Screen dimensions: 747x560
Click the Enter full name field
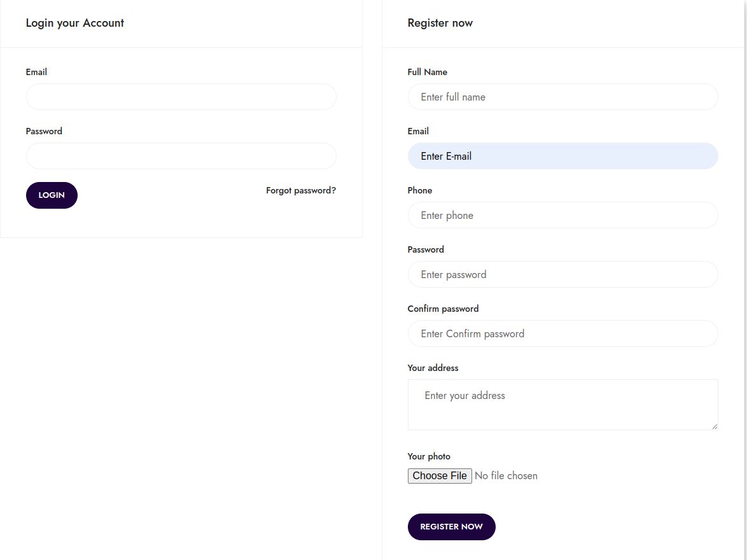pyautogui.click(x=562, y=97)
